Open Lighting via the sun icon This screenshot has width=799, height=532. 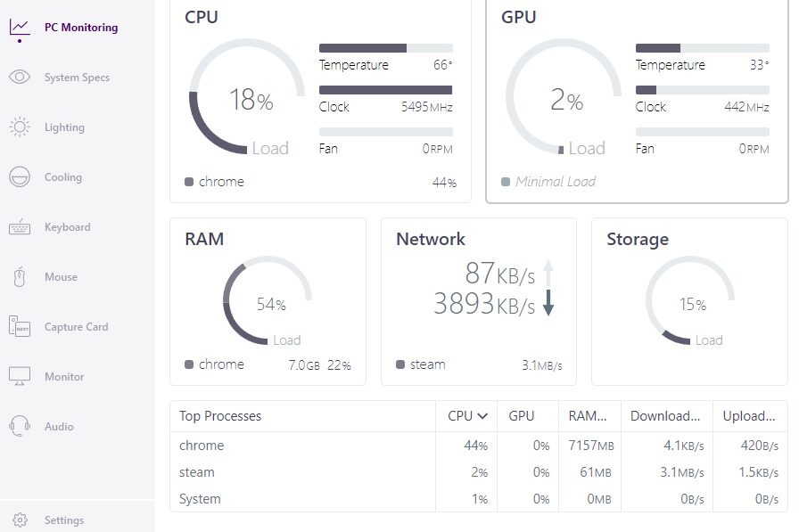(x=20, y=127)
